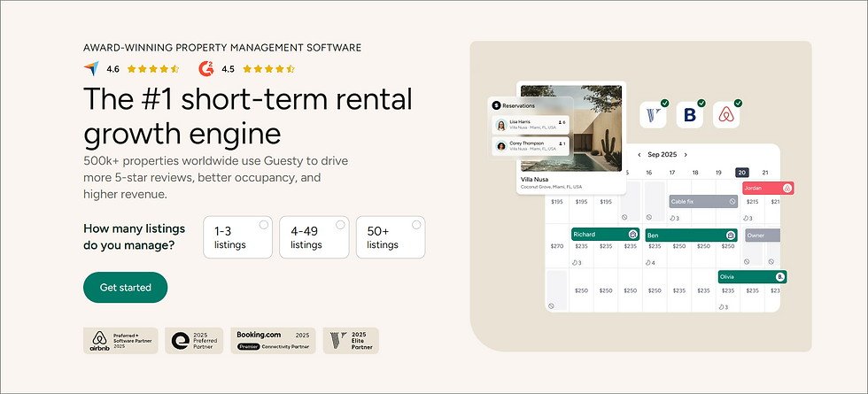Click the G2 logo beside the 4.5 rating
Screen dimensions: 868x394
coord(205,69)
